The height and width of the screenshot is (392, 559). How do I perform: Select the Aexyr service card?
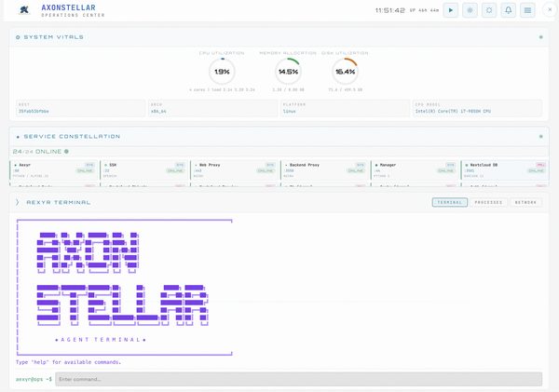click(53, 170)
